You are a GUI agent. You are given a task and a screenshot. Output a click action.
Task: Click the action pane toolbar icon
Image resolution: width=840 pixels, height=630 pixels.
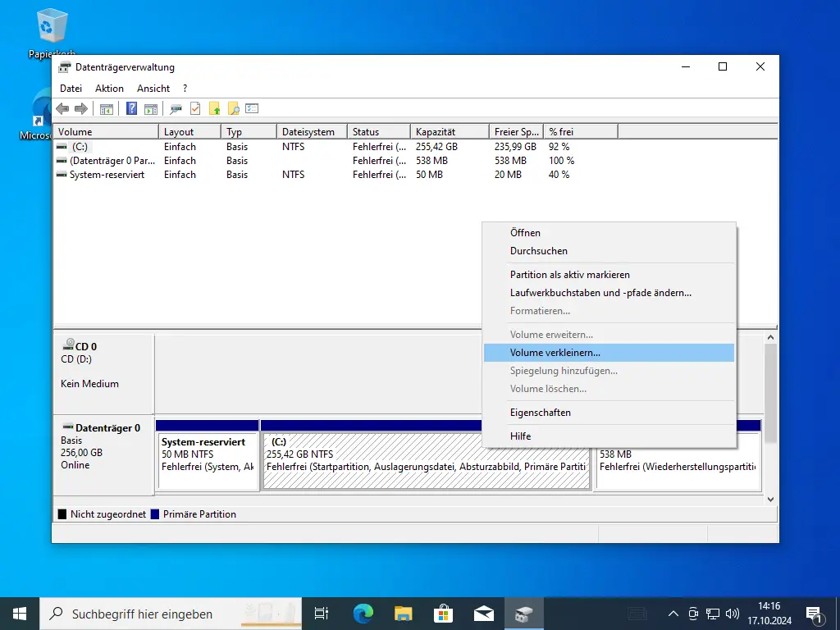(x=150, y=108)
